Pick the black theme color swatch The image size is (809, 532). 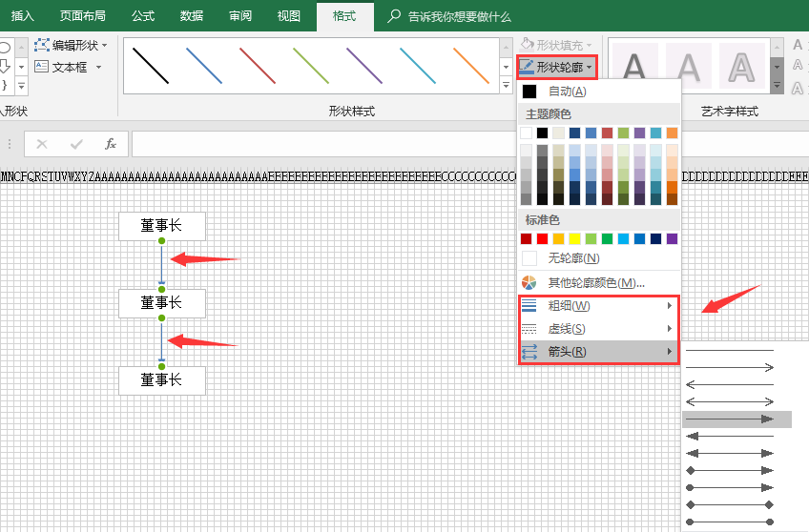click(x=542, y=133)
